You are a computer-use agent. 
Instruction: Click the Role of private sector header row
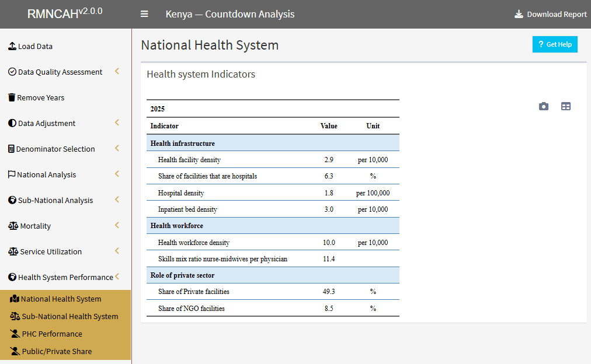(x=273, y=275)
